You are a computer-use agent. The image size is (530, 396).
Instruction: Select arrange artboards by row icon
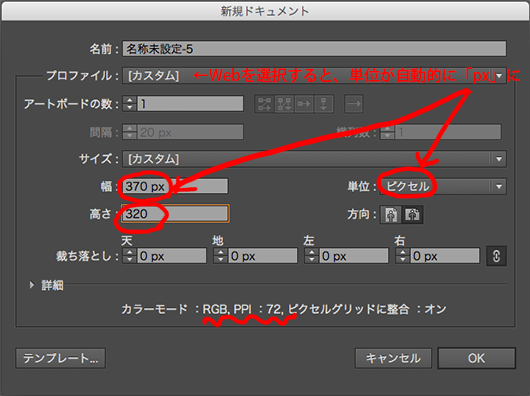coord(304,104)
